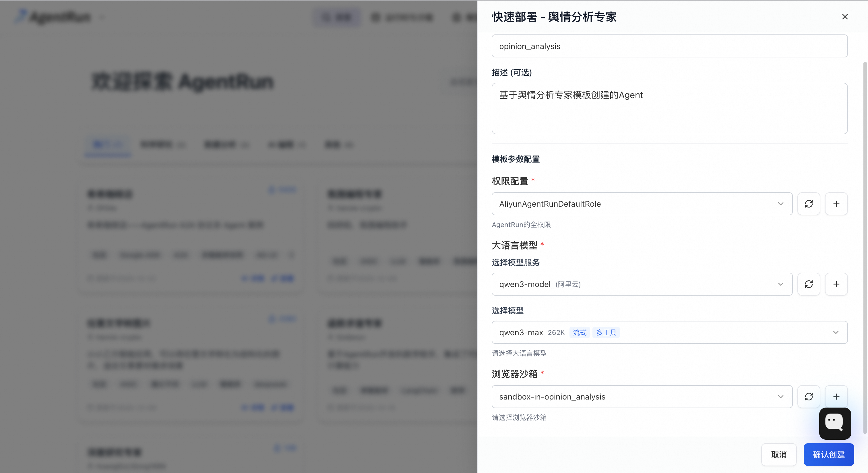Open the AliyunAgentRunDefaultRole dropdown
Screen dimensions: 868x473
tap(642, 204)
